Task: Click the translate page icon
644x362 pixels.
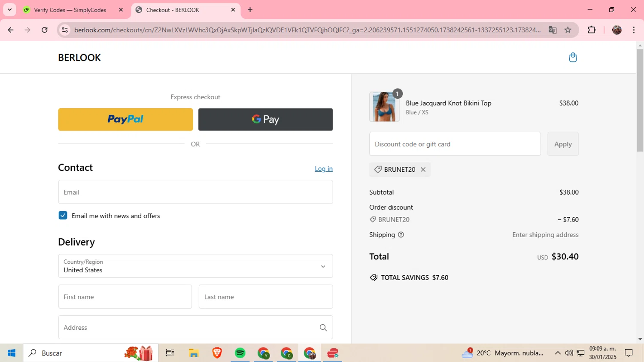Action: tap(553, 30)
